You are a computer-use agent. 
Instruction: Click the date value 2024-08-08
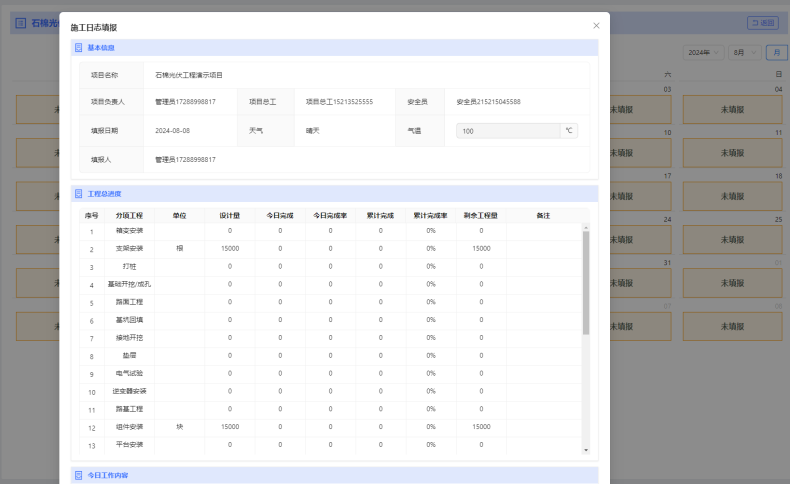tap(172, 130)
